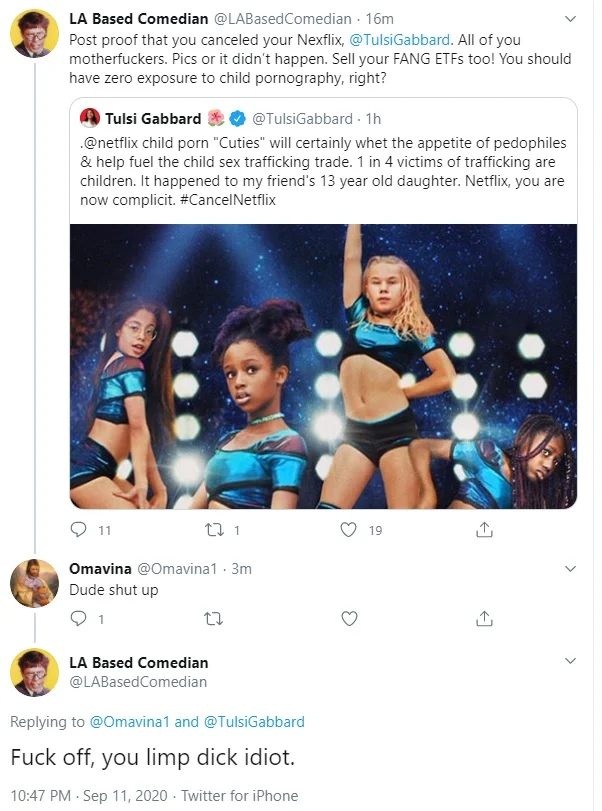This screenshot has width=602, height=811.
Task: Open the 10:47 PM Sep 11, 2020 timestamp
Action: click(x=89, y=795)
